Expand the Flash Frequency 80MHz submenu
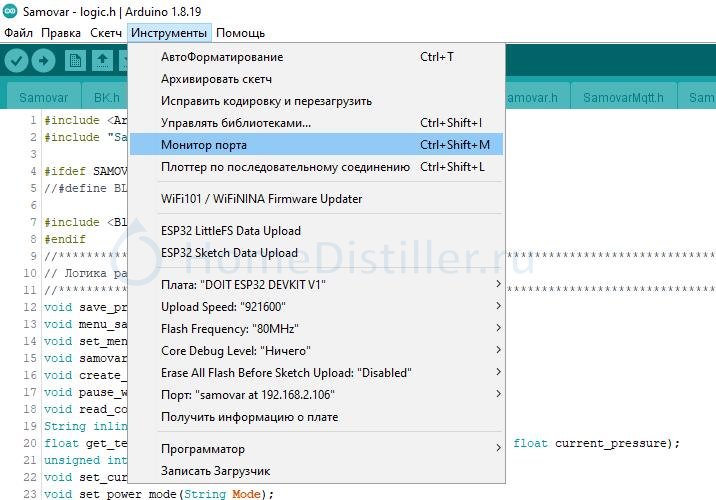The height and width of the screenshot is (500, 716). (x=316, y=328)
